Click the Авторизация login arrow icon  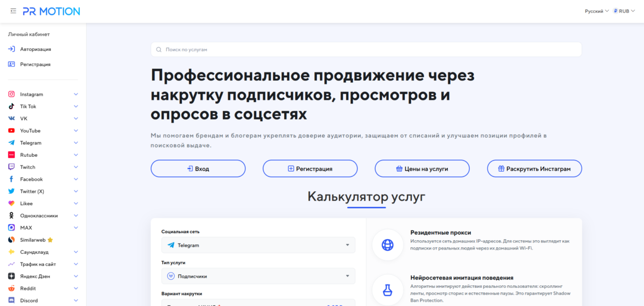(12, 49)
